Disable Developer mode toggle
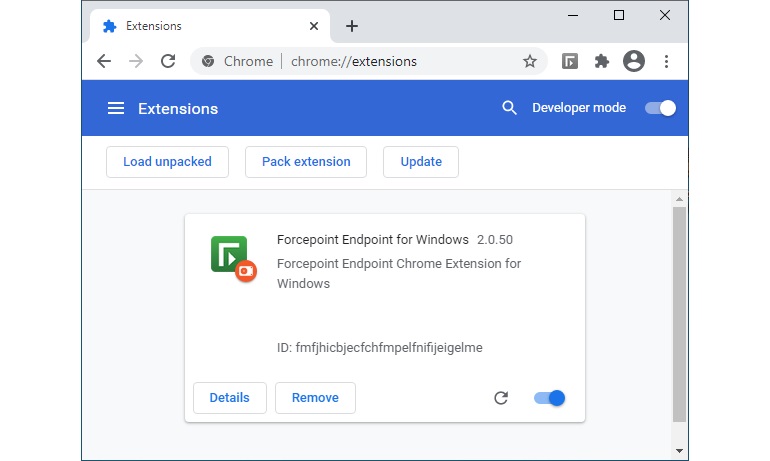 click(661, 108)
